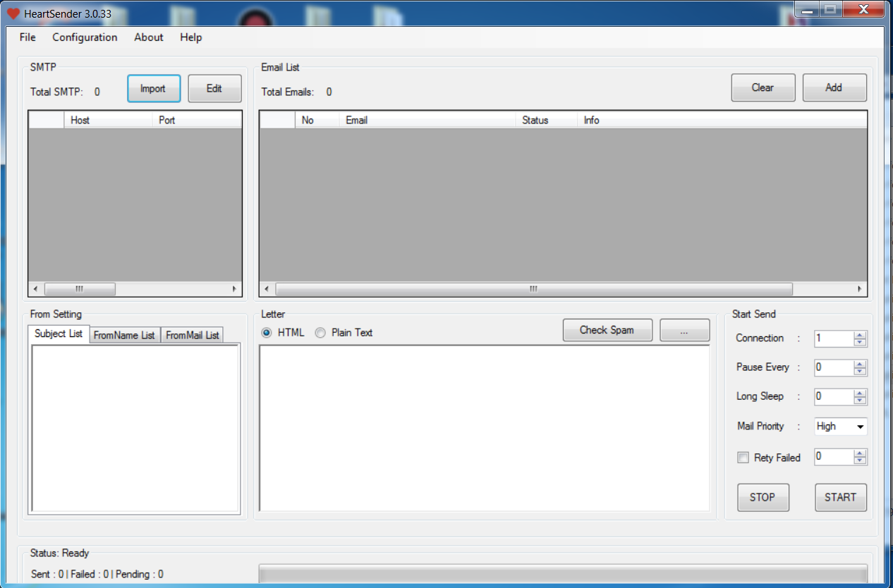The image size is (893, 588).
Task: Switch to the FromName List tab
Action: 124,336
